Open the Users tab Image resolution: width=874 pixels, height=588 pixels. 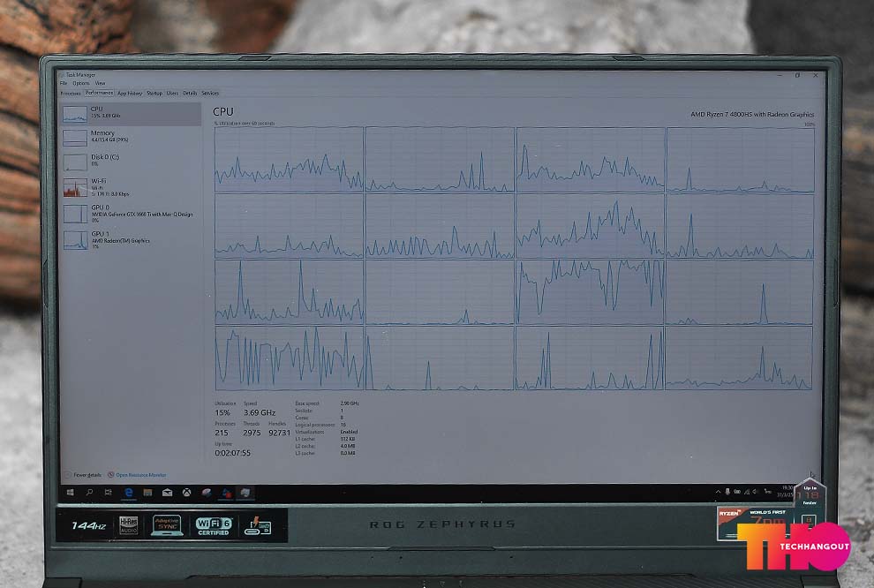point(173,93)
